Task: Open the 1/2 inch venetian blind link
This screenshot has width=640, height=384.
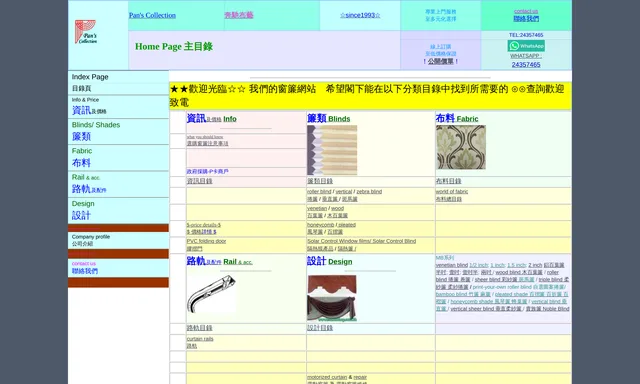Action: pyautogui.click(x=478, y=265)
